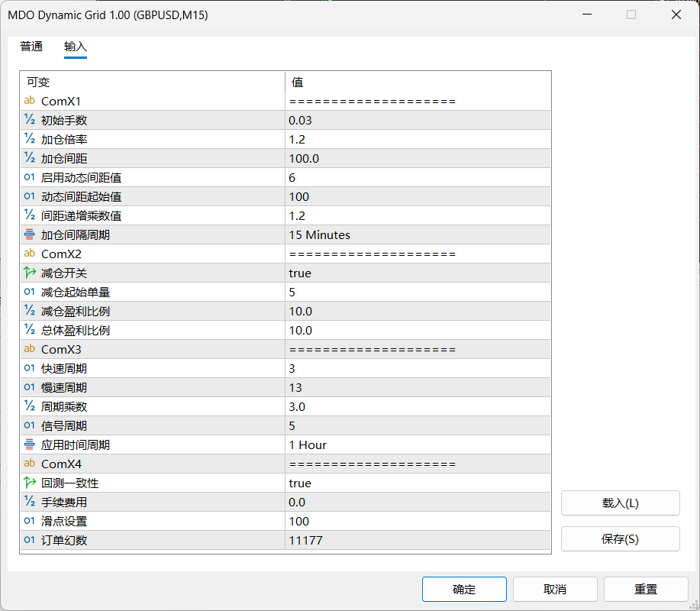Image resolution: width=700 pixels, height=611 pixels.
Task: Click the ab icon beside ComX4
Action: click(30, 464)
